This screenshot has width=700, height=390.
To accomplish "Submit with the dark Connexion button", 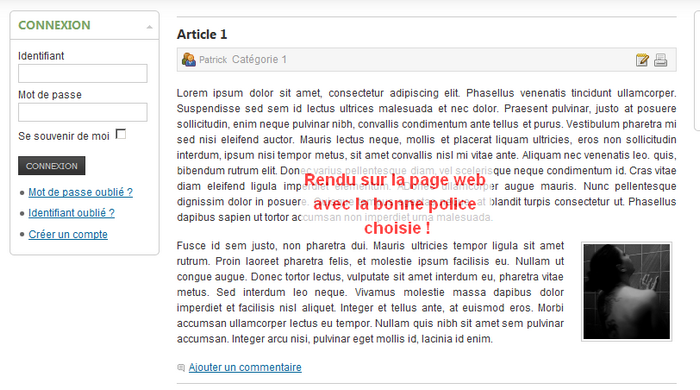I will tap(52, 166).
